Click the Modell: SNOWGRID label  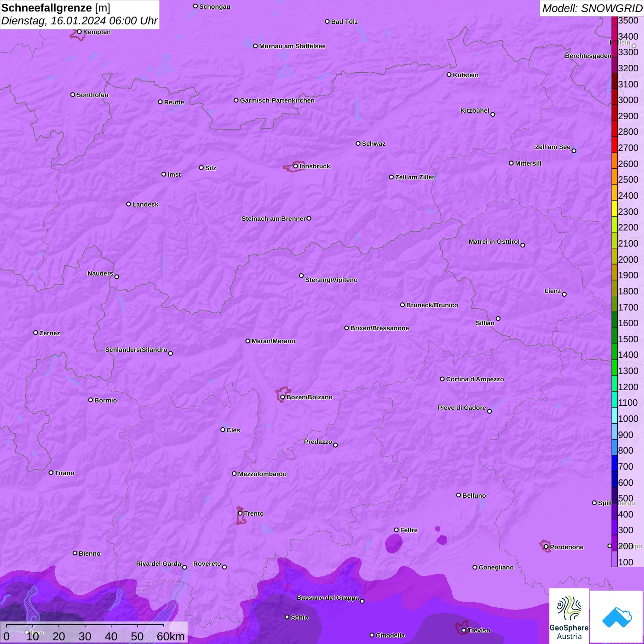592,8
